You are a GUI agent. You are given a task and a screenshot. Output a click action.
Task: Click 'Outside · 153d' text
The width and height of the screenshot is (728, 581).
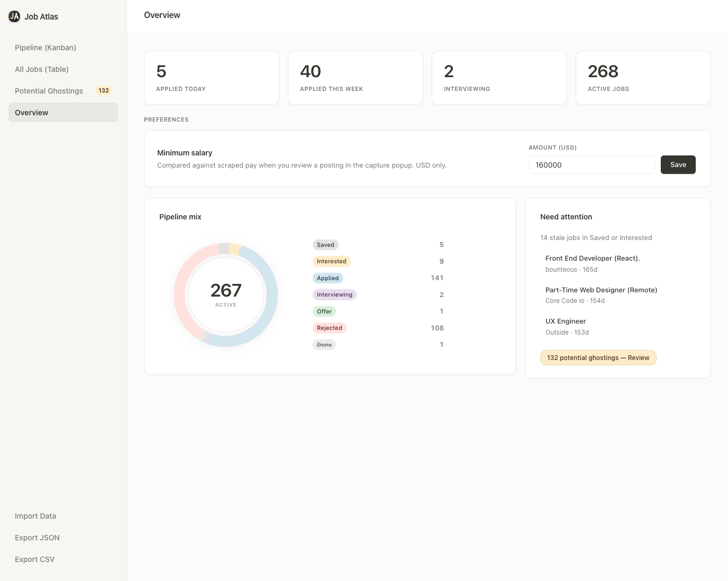[x=567, y=333]
